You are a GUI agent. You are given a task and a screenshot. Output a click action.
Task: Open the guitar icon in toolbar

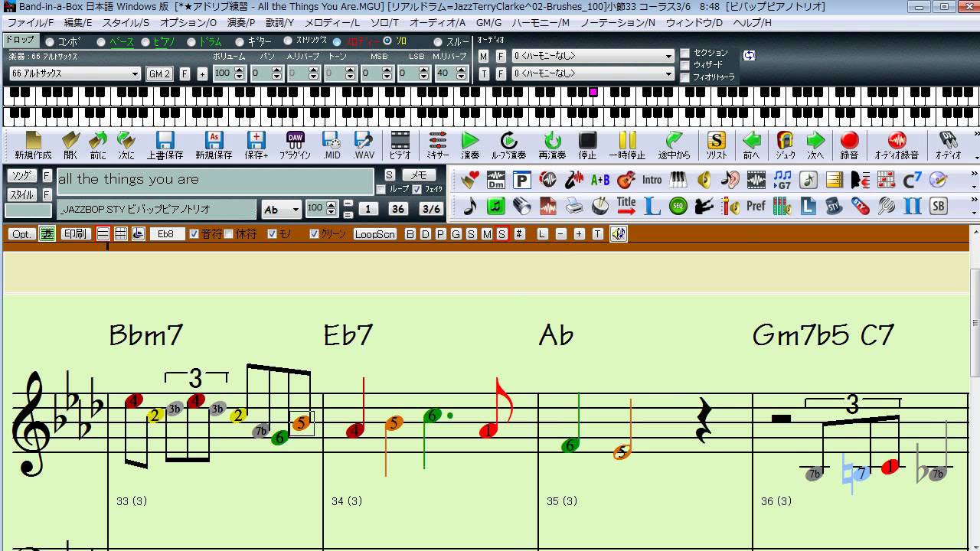[x=626, y=180]
